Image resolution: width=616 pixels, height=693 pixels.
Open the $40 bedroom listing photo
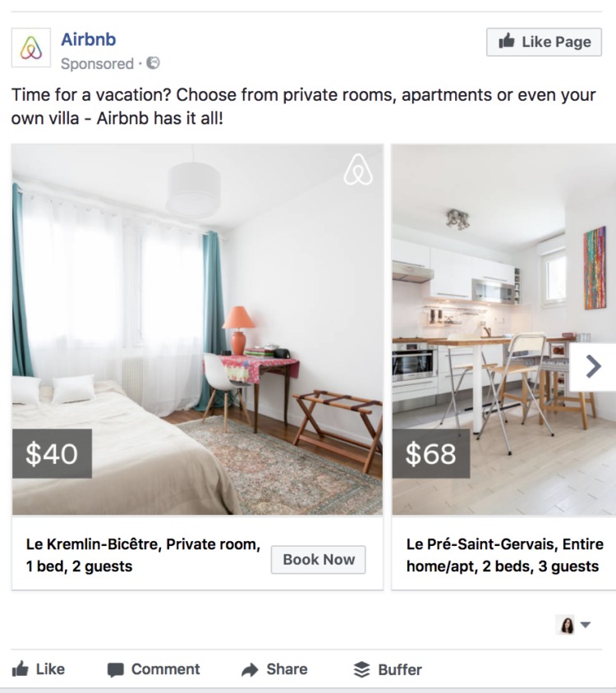tap(197, 329)
